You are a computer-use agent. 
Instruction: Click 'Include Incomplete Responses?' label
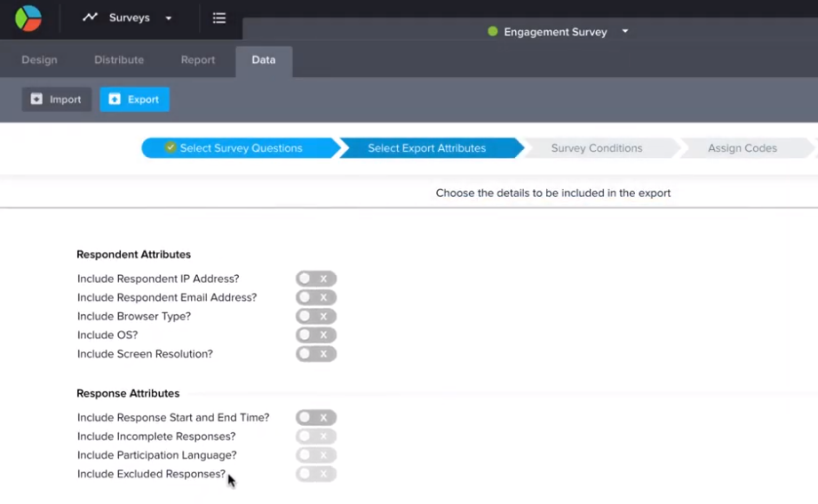(156, 437)
